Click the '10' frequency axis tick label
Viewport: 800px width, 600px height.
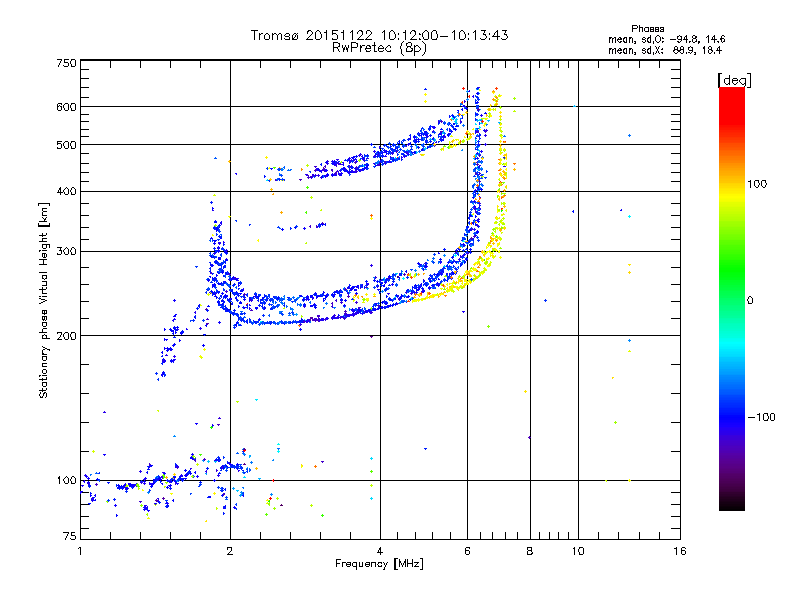coord(578,551)
